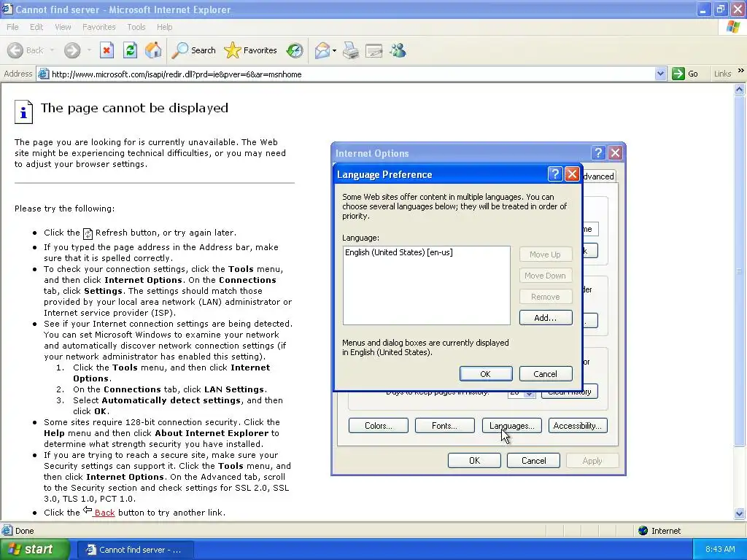The image size is (747, 560).
Task: Expand the address bar dropdown
Action: coord(660,74)
